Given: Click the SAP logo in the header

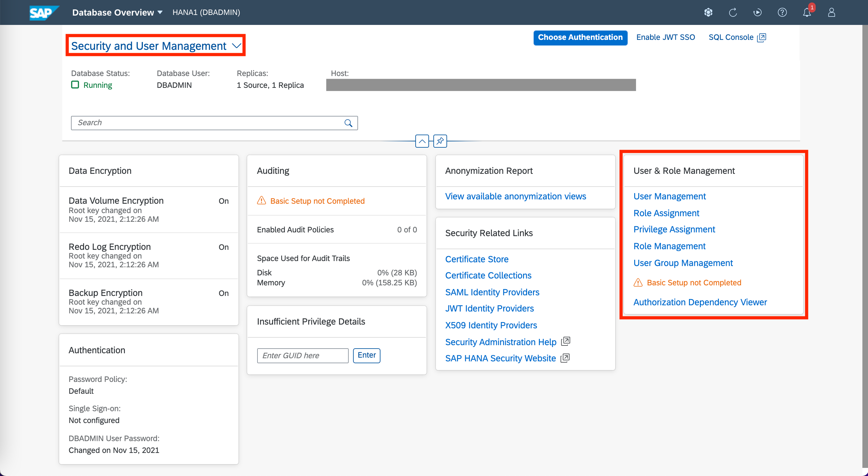Looking at the screenshot, I should point(43,12).
